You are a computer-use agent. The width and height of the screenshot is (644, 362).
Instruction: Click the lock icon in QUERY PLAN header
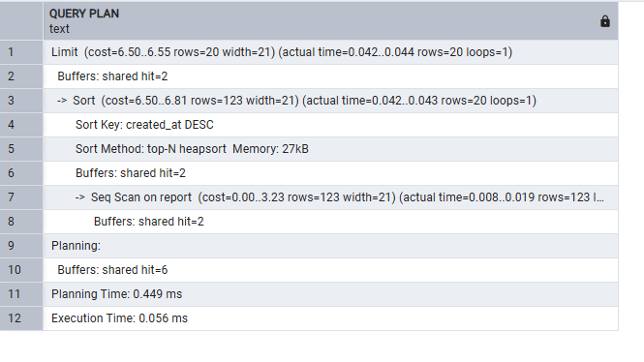point(604,21)
